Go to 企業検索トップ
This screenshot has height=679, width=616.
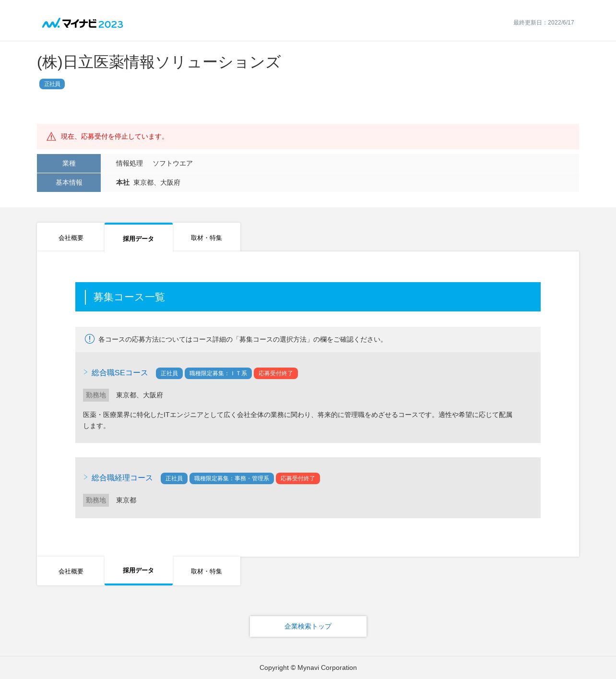[x=308, y=626]
